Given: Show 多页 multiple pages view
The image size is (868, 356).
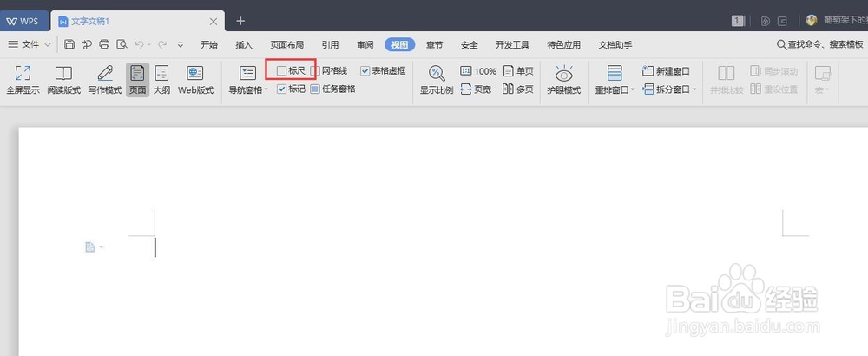Looking at the screenshot, I should [x=518, y=89].
